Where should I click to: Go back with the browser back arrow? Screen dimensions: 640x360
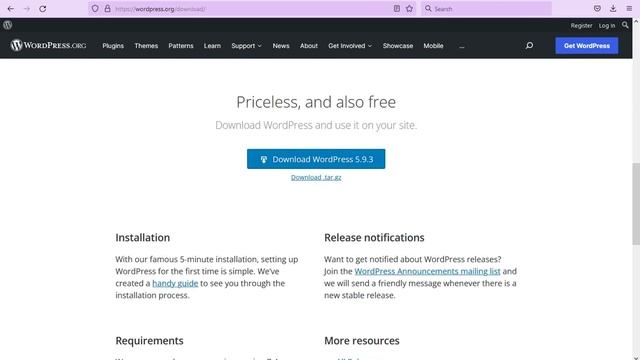[x=11, y=9]
